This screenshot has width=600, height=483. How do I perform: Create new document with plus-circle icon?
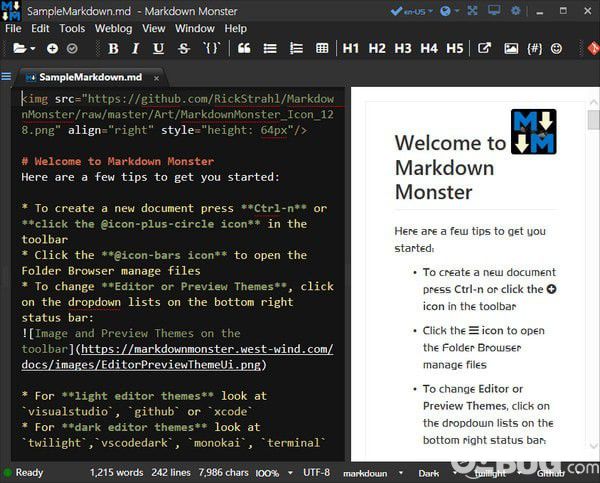click(52, 49)
